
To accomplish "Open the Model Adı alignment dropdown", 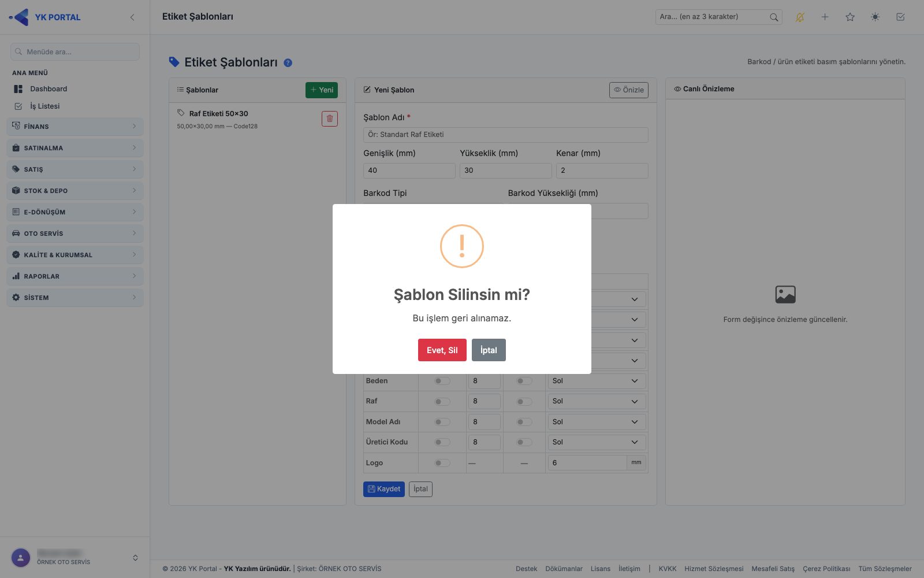I will pyautogui.click(x=597, y=422).
